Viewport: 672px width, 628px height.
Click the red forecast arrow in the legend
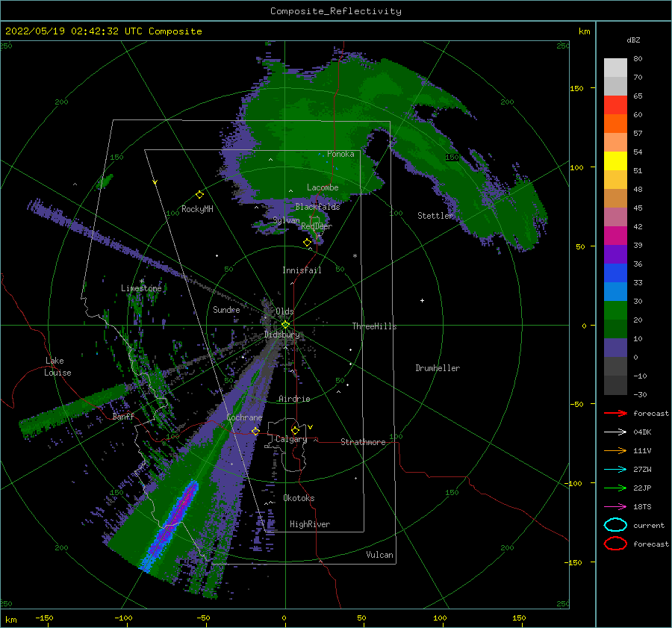(x=615, y=413)
